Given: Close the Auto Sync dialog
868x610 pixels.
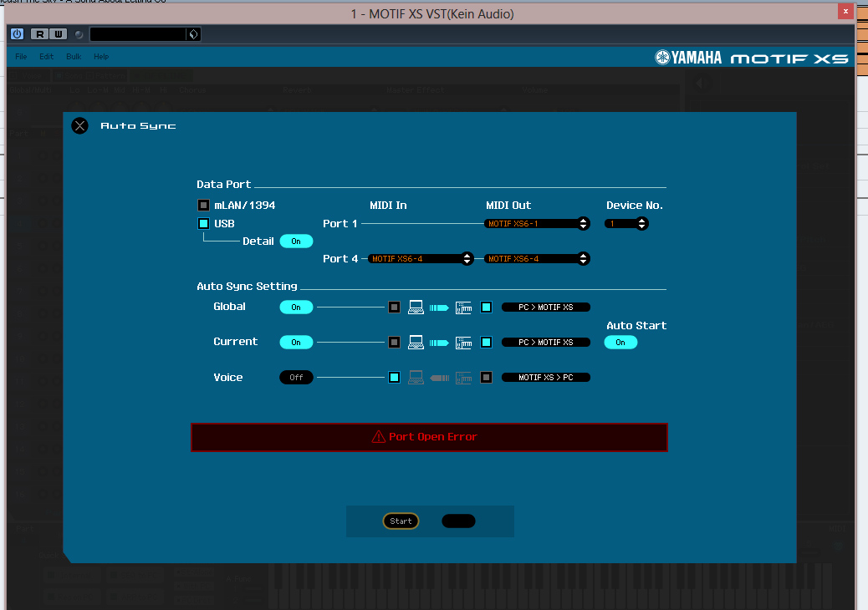Looking at the screenshot, I should point(79,126).
